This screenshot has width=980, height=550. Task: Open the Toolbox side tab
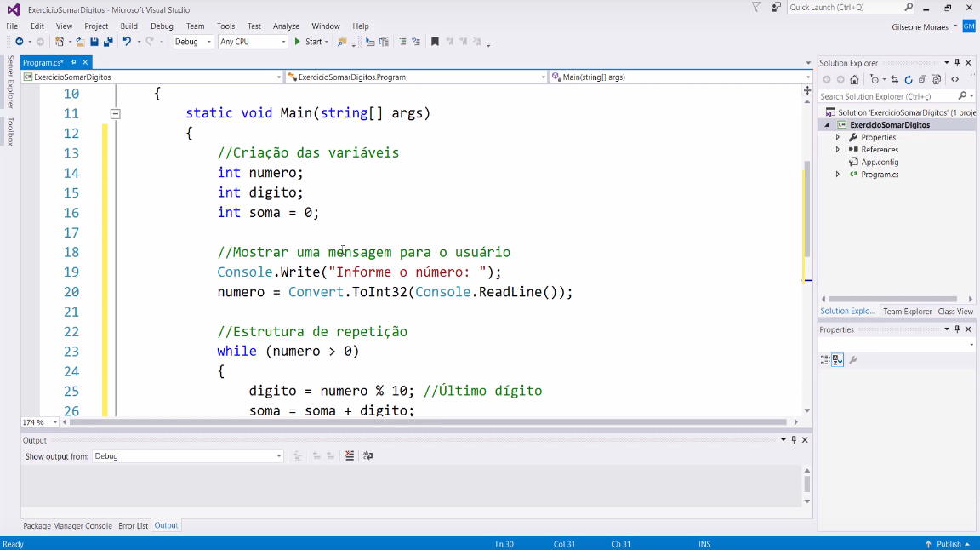pyautogui.click(x=10, y=131)
